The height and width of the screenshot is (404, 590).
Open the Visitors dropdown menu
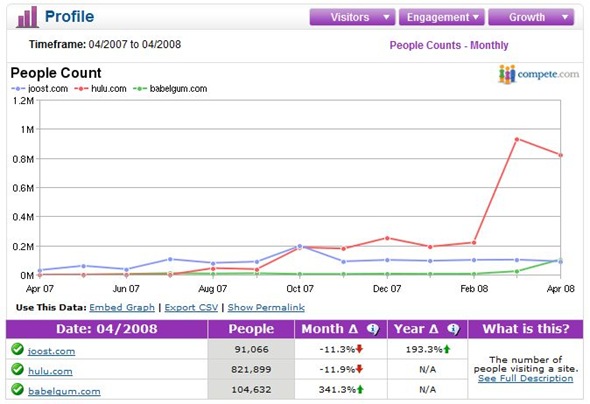point(352,17)
